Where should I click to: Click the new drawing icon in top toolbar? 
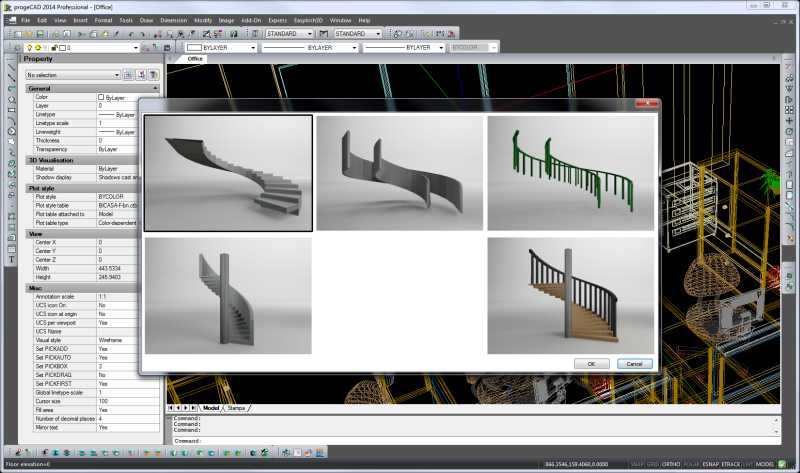tap(17, 33)
